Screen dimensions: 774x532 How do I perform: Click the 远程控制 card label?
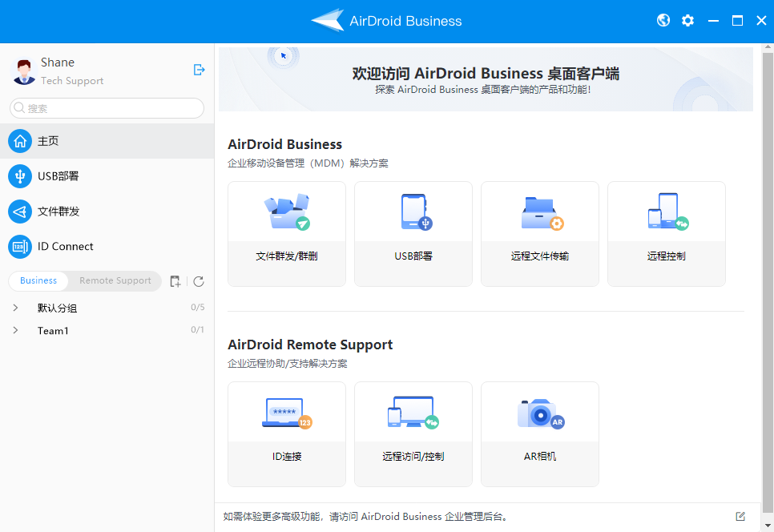tap(667, 256)
